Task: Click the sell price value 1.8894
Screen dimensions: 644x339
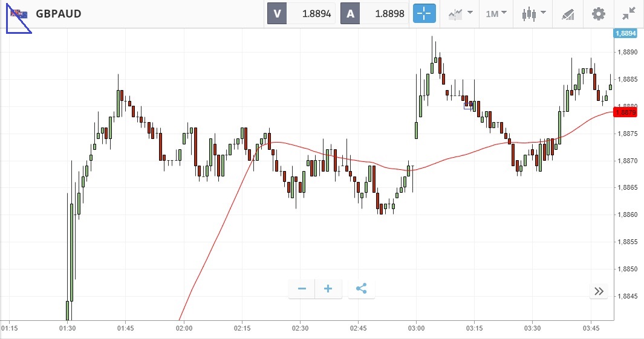Action: tap(316, 13)
